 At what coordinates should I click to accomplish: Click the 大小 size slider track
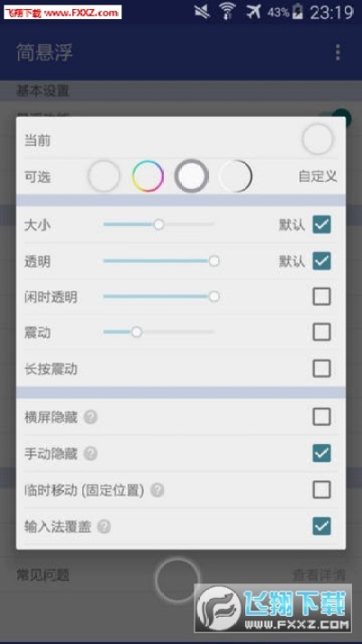(x=159, y=224)
